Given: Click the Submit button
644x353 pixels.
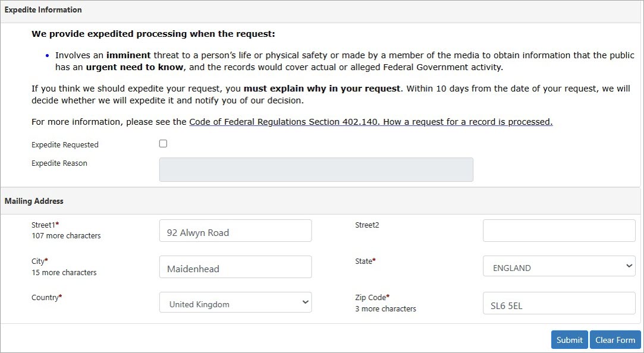Looking at the screenshot, I should (568, 339).
